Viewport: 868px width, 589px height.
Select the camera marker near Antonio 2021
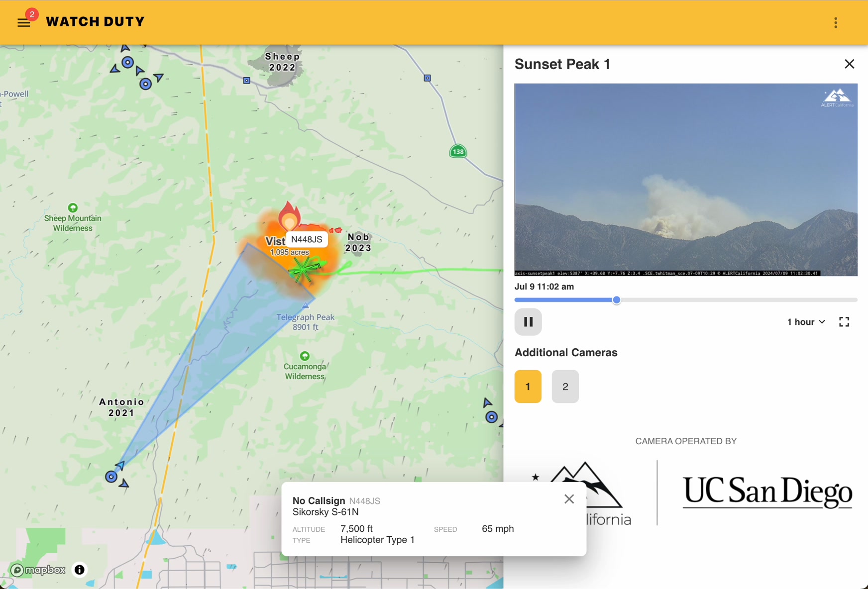[x=111, y=477]
